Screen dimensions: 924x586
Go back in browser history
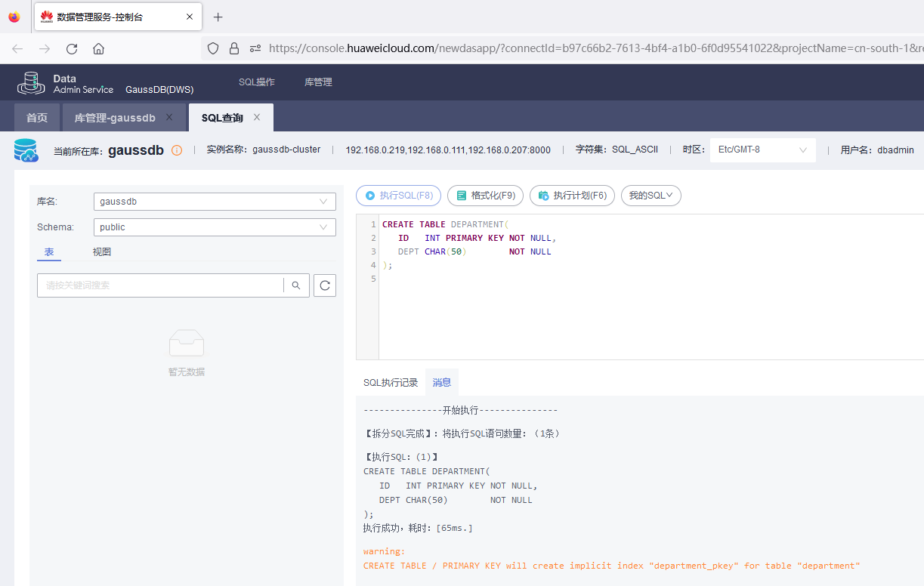[17, 48]
